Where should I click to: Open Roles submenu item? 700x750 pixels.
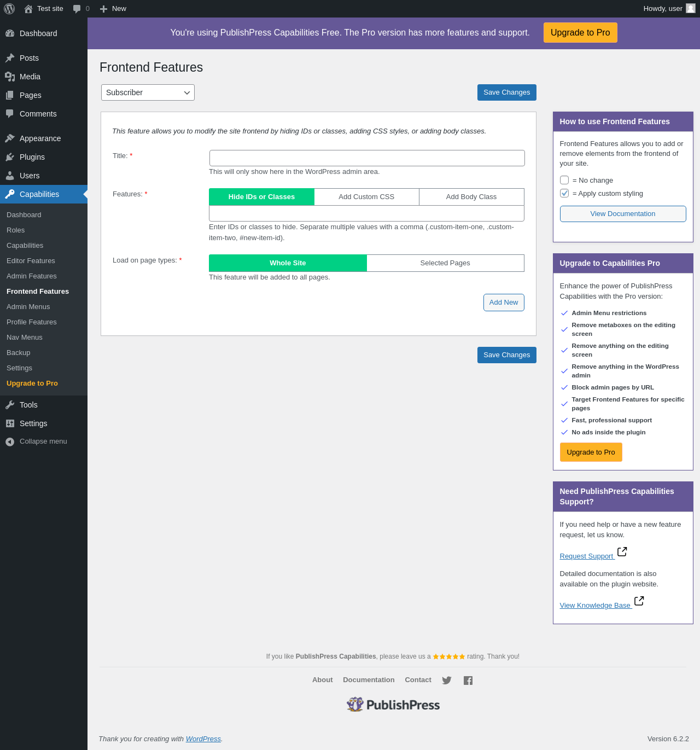click(x=16, y=230)
